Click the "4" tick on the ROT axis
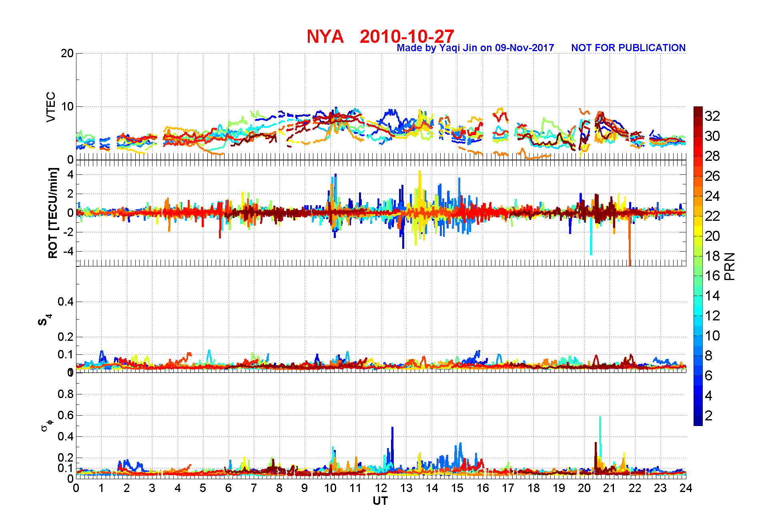Viewport: 762px width, 532px height. pyautogui.click(x=71, y=174)
